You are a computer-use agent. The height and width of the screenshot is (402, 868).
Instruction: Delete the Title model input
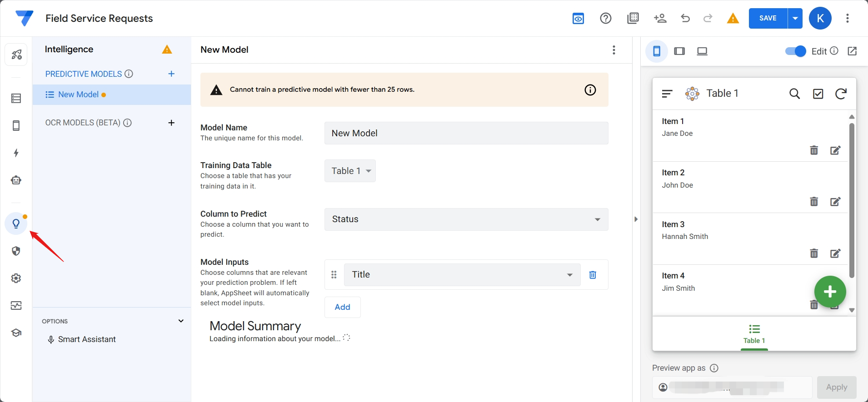tap(593, 275)
